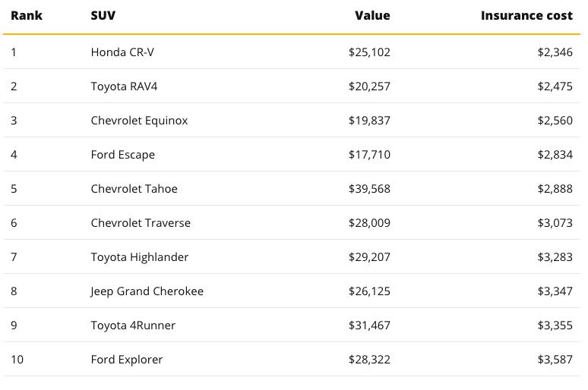This screenshot has width=588, height=390.
Task: Select the $39,568 Tahoe value
Action: tap(368, 189)
